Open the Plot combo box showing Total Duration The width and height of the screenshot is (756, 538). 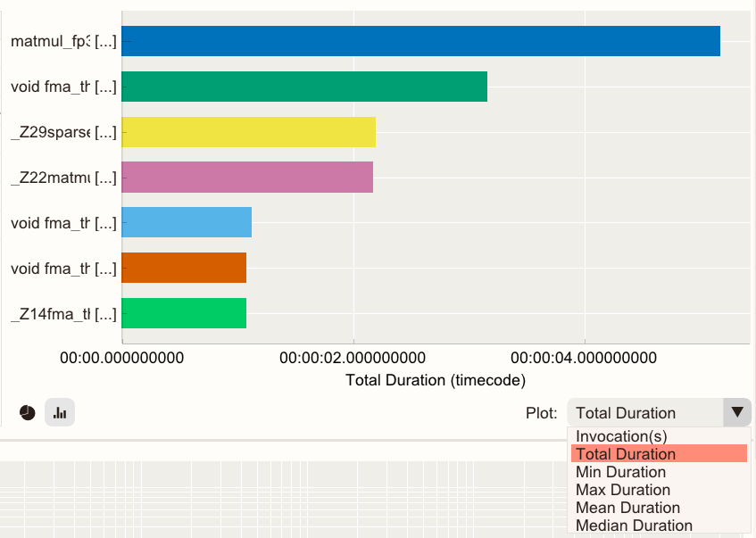[646, 412]
